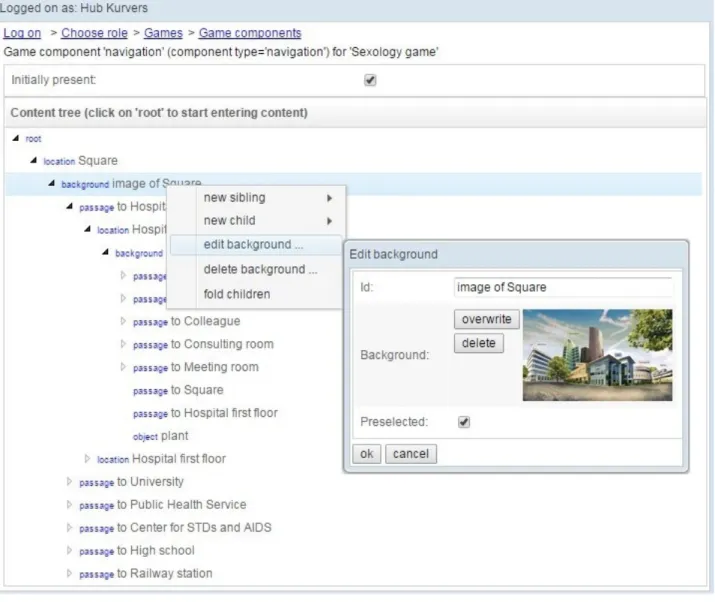Viewport: 715px width, 602px height.
Task: Select the passage to Colleague item
Action: click(x=187, y=322)
